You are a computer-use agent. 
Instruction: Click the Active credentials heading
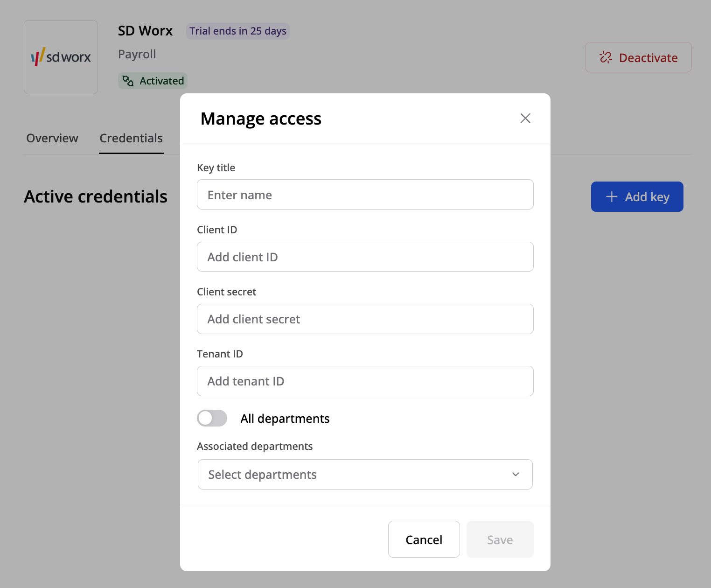pyautogui.click(x=96, y=196)
